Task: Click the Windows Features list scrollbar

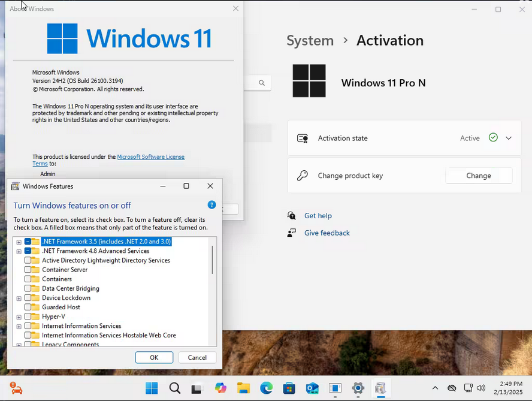Action: click(213, 260)
